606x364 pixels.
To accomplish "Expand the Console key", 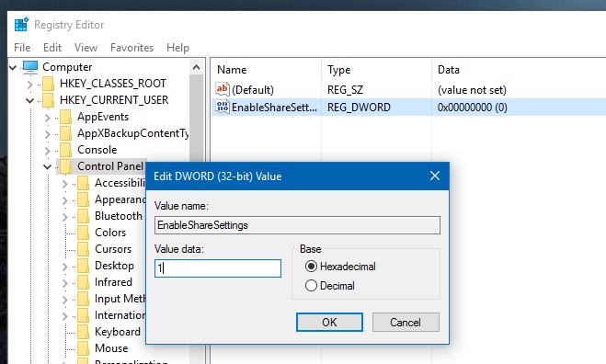I will tap(48, 151).
